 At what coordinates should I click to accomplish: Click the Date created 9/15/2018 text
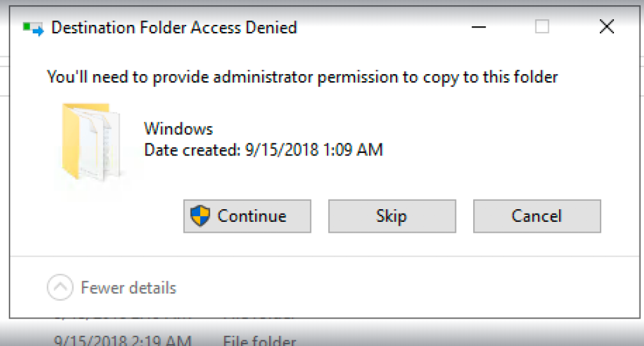(263, 150)
